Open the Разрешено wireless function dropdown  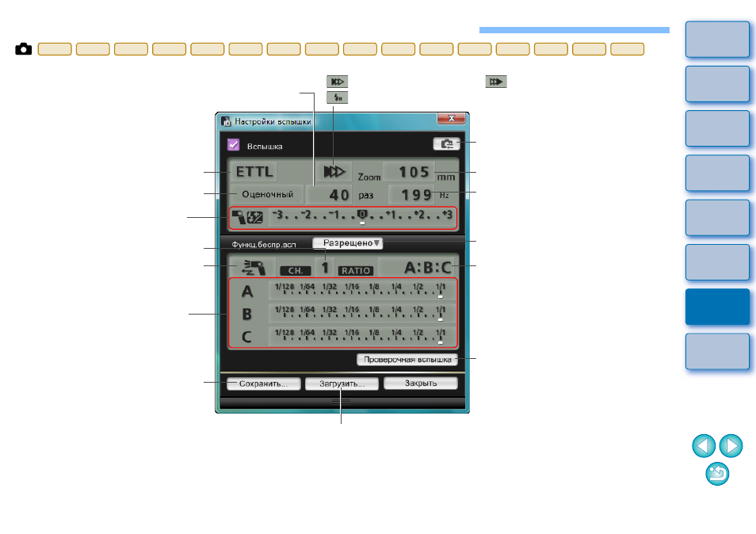348,243
